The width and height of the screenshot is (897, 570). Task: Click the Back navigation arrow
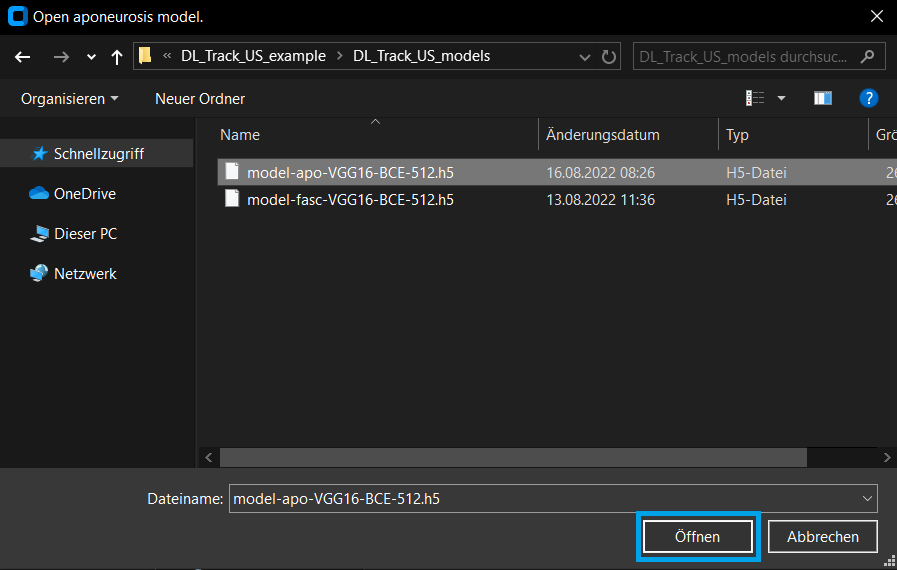click(x=23, y=57)
